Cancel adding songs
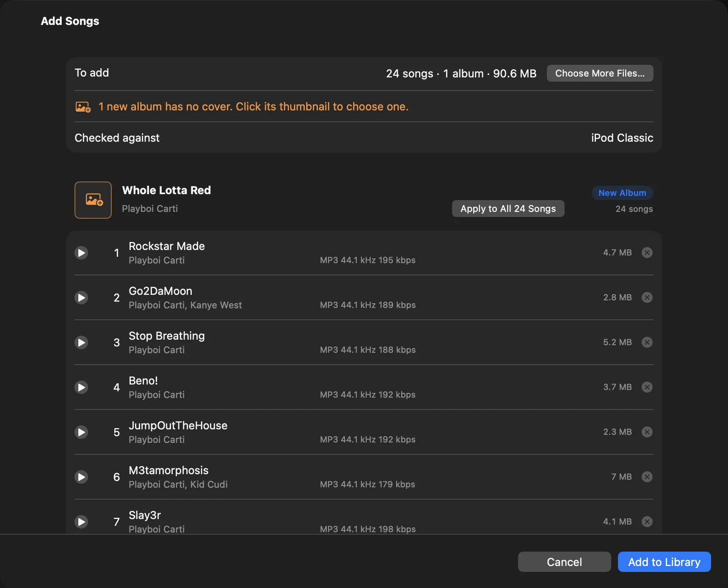The width and height of the screenshot is (728, 588). pyautogui.click(x=564, y=562)
